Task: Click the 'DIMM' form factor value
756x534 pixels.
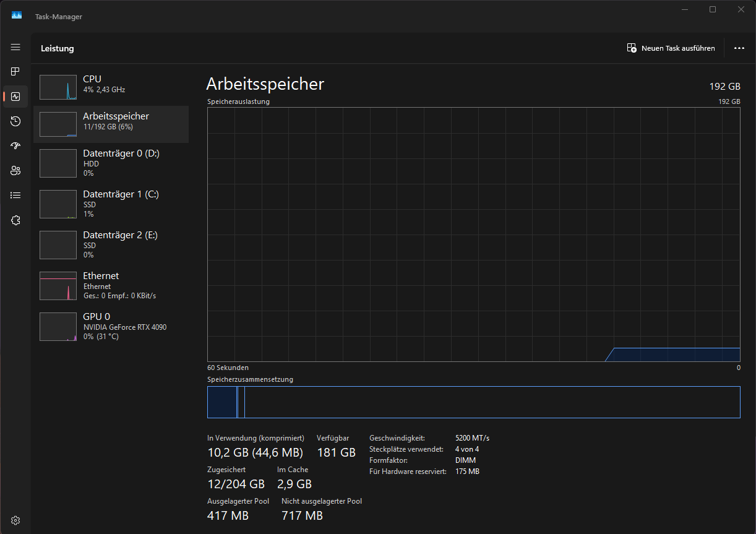Action: [x=465, y=460]
